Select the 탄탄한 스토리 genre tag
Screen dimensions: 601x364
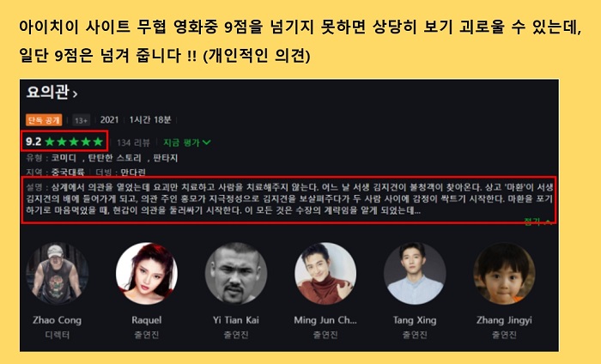(x=114, y=158)
